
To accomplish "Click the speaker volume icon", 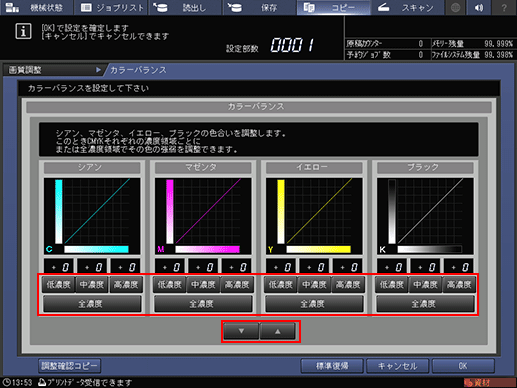I will [479, 7].
